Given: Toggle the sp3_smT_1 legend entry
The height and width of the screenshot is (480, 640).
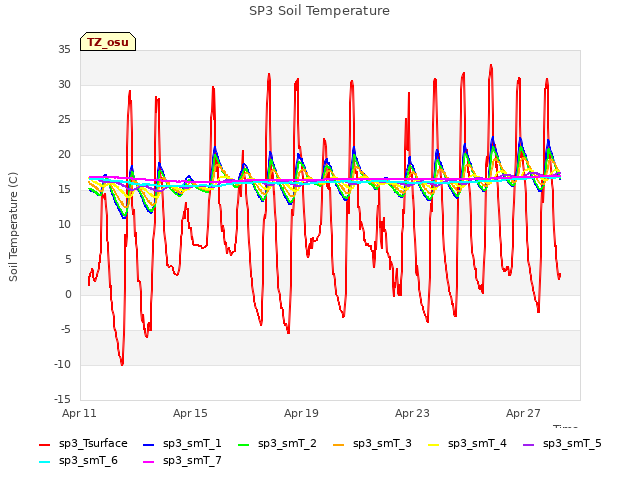Looking at the screenshot, I should 182,444.
